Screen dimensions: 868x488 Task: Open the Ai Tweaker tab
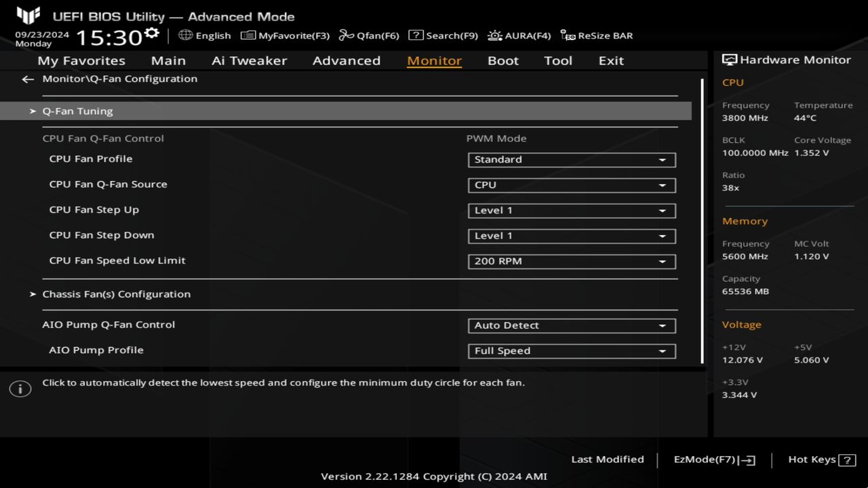tap(250, 60)
